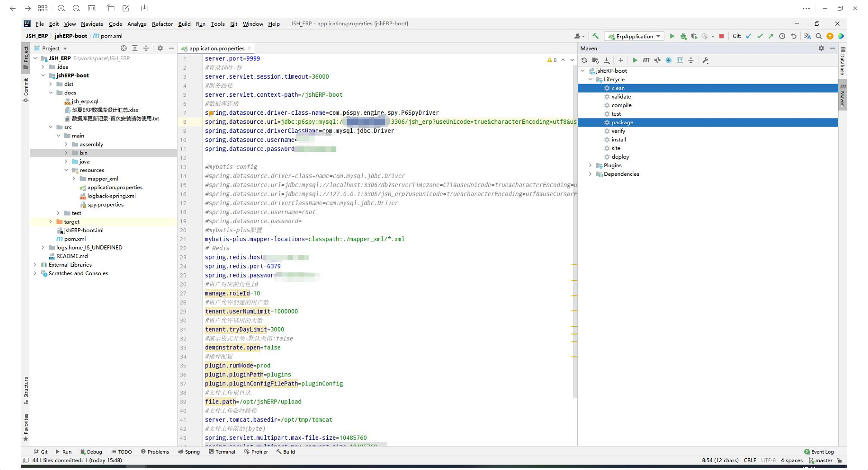868x470 pixels.
Task: Toggle Maven offline mode
Action: click(657, 60)
